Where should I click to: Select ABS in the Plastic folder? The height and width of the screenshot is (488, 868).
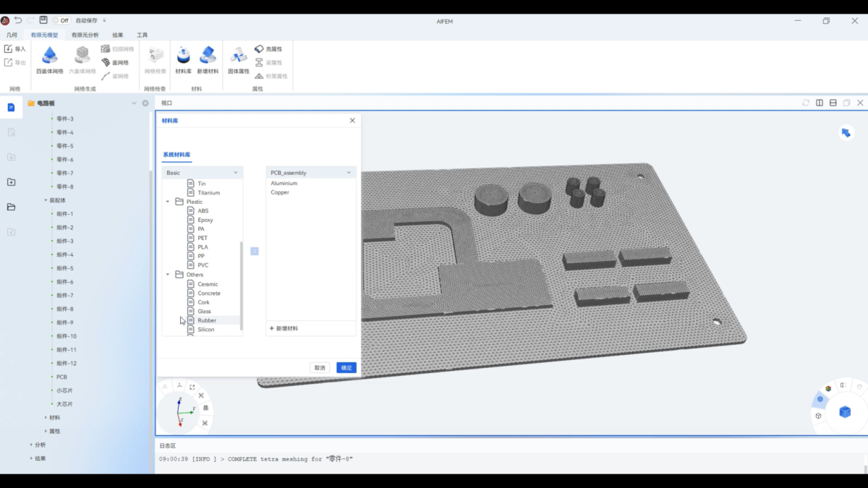click(203, 211)
